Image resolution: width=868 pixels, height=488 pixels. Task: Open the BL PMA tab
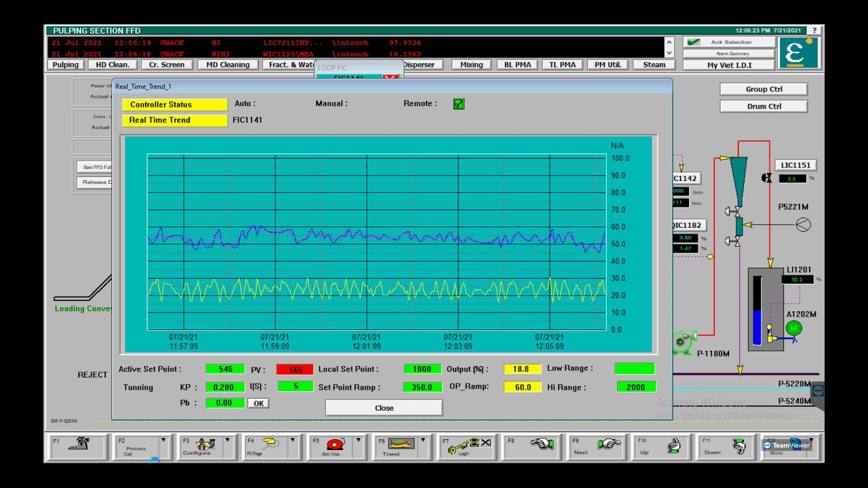pos(517,65)
